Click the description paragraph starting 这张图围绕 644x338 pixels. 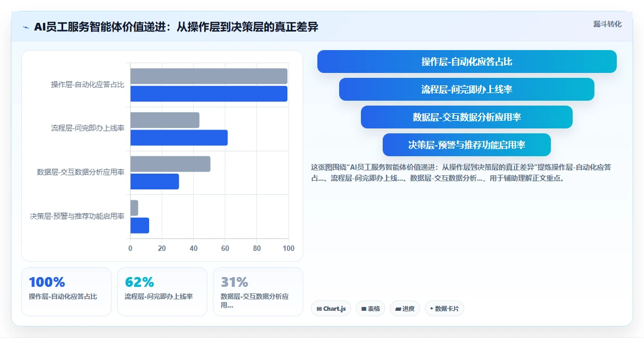[x=461, y=173]
